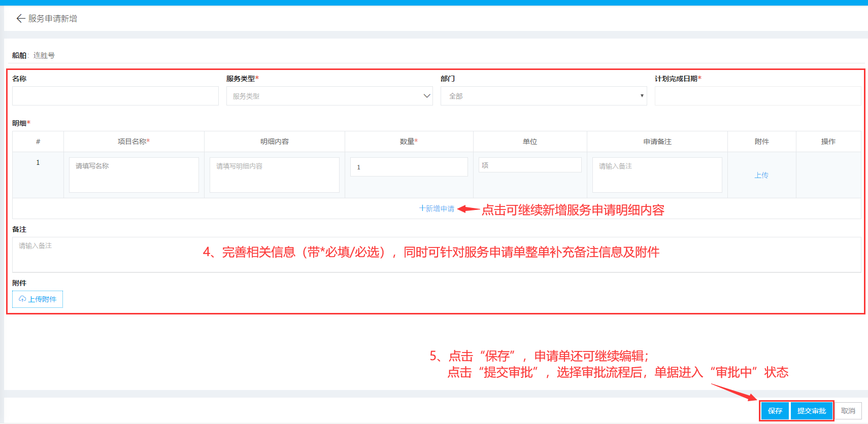Click the 名称 input field
The width and height of the screenshot is (868, 424).
tap(115, 96)
